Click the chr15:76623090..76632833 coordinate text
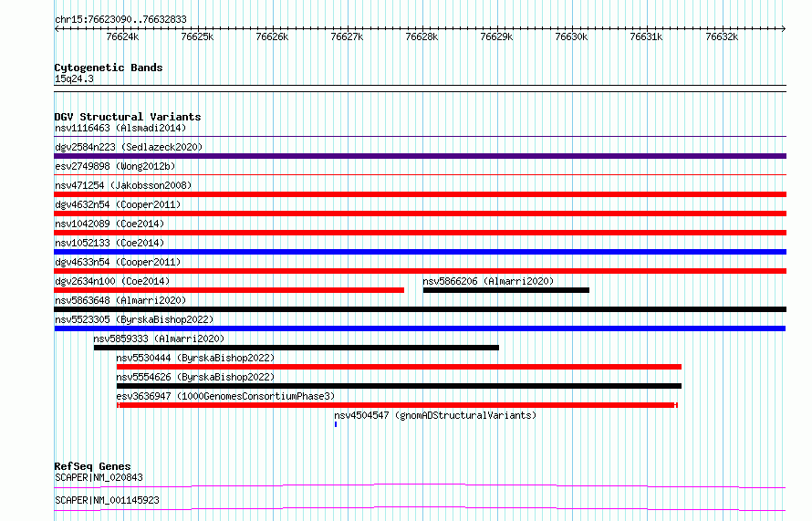Screen dimensions: 812x521 [120, 19]
